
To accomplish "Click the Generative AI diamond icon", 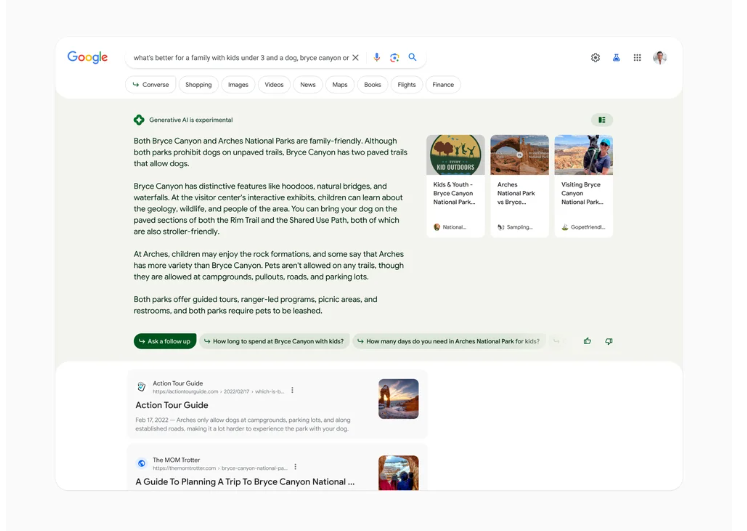I will (139, 120).
